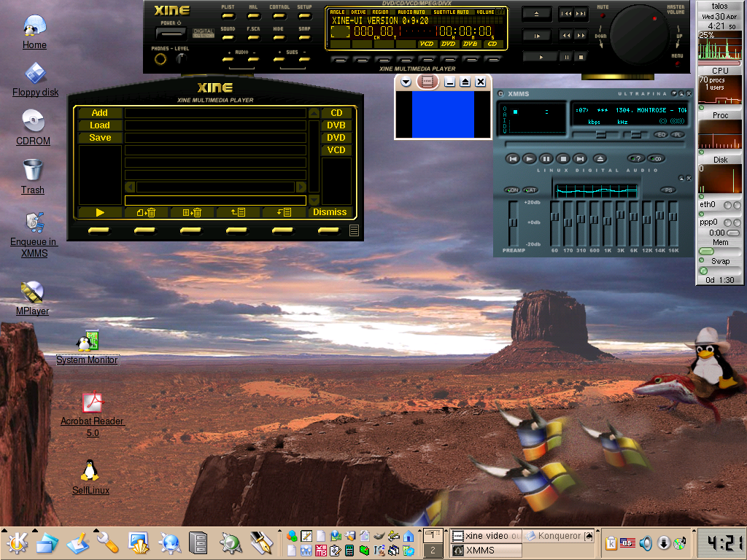Skip to next track in xine
This screenshot has width=747, height=560.
tap(581, 13)
